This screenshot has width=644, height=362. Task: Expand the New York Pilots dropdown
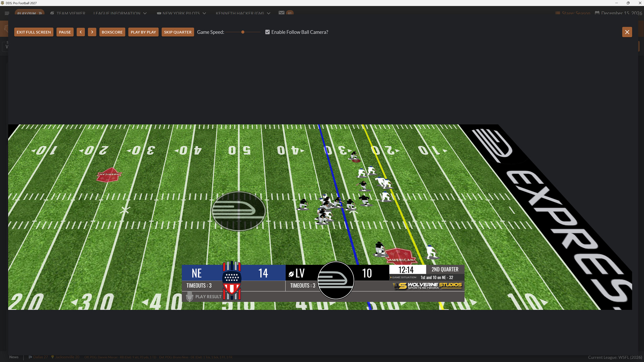[x=181, y=13]
